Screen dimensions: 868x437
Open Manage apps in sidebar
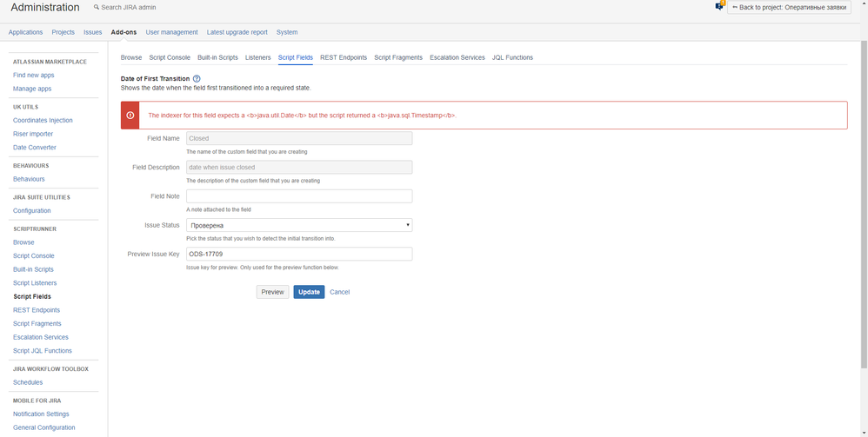tap(32, 89)
